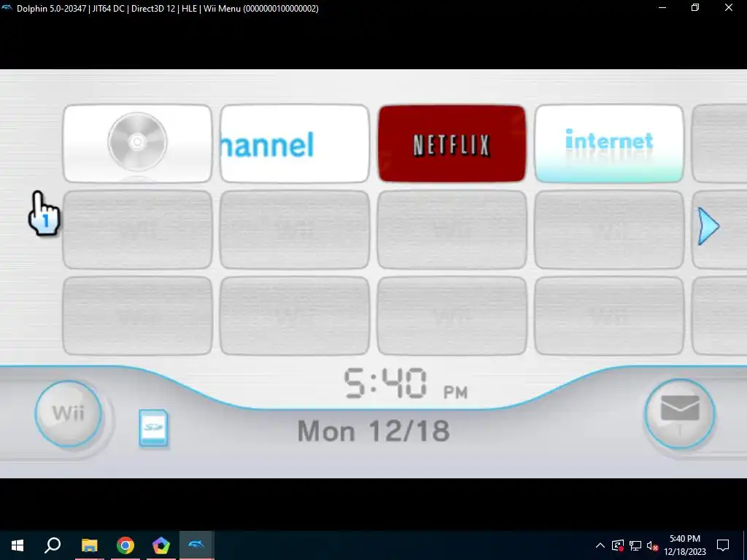
Task: Click the Dolphin logo in title bar
Action: pos(7,8)
